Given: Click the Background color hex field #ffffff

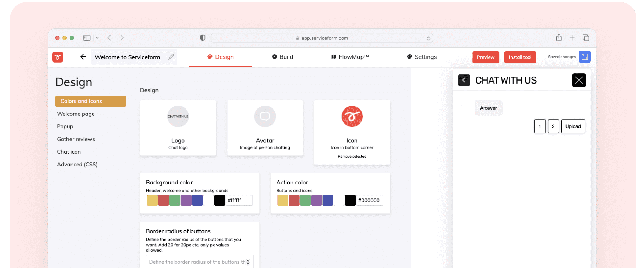Looking at the screenshot, I should pyautogui.click(x=239, y=200).
